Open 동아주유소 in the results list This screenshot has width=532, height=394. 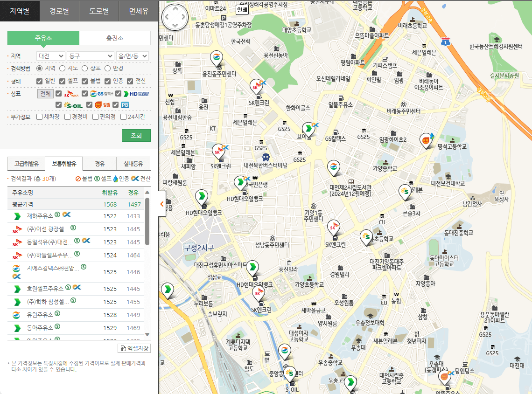pos(40,328)
